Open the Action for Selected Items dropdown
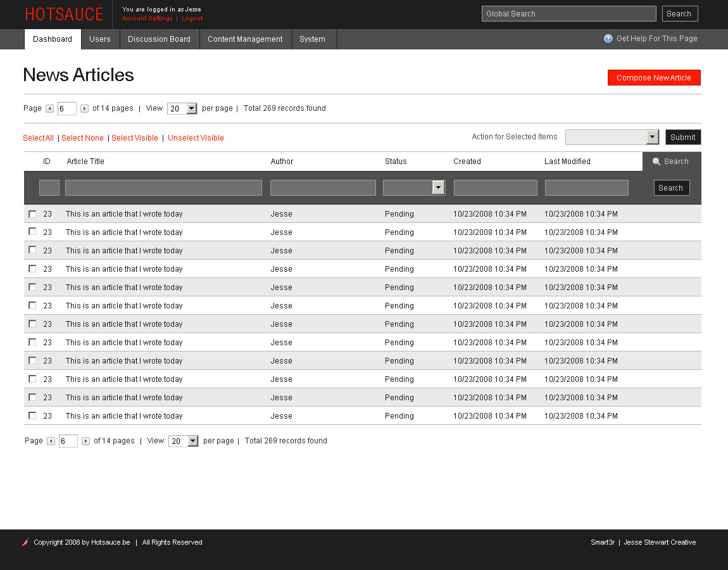Image resolution: width=728 pixels, height=570 pixels. 612,137
